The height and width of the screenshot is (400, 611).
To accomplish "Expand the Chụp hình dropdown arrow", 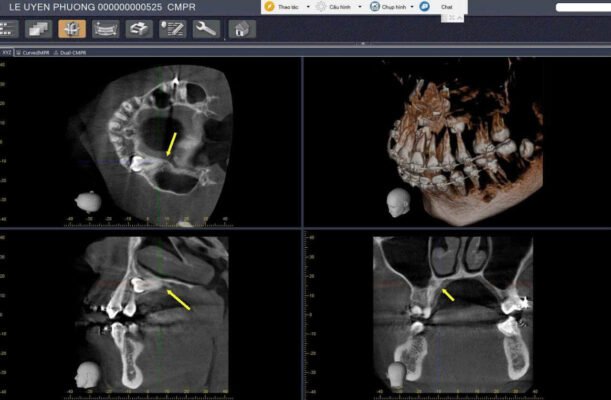I will click(x=411, y=6).
